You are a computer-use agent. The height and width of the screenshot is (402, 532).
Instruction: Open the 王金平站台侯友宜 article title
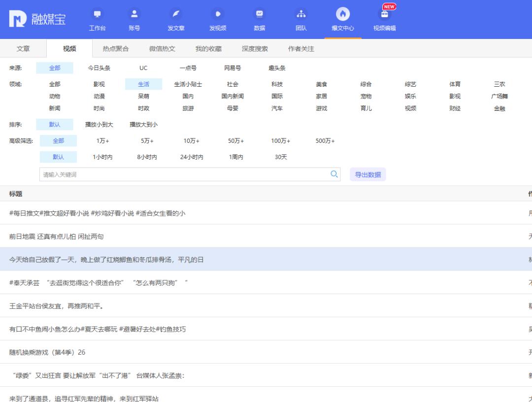coord(58,306)
